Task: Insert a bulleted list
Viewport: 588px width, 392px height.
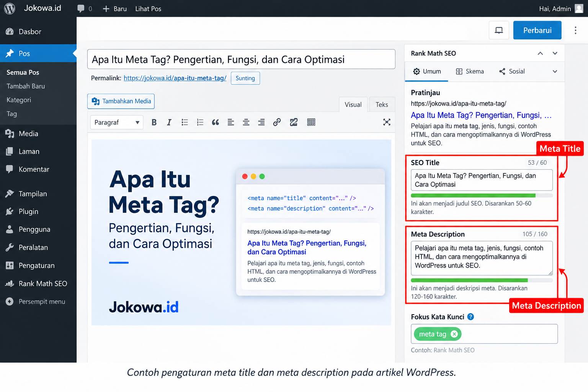Action: 185,122
